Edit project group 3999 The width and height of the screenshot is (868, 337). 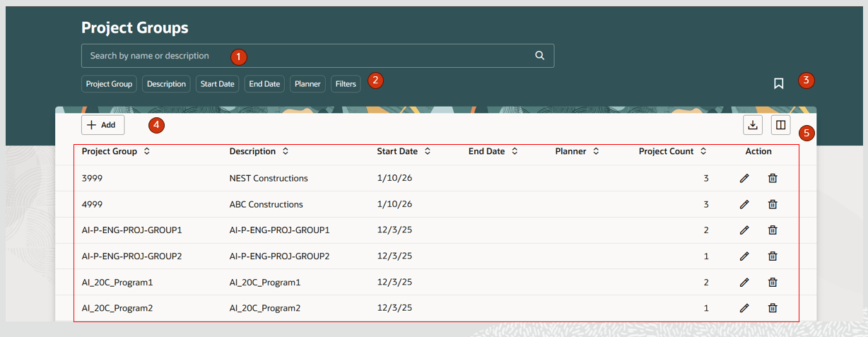[x=744, y=178]
